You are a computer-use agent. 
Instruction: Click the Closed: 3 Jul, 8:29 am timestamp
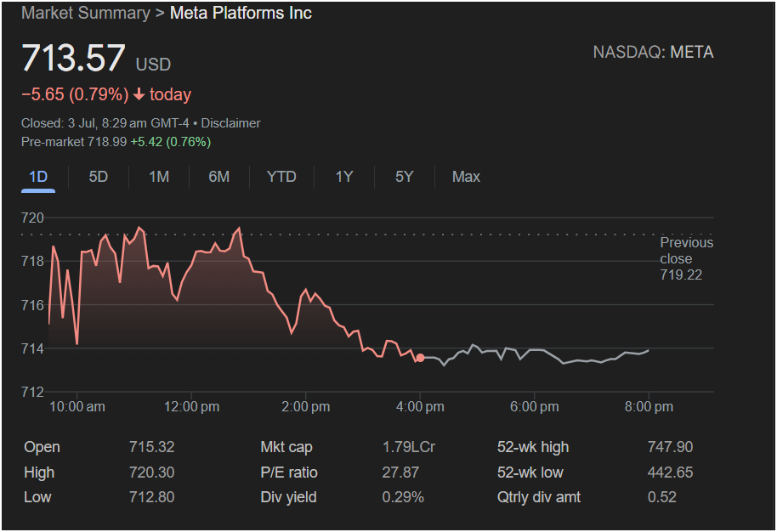[105, 123]
